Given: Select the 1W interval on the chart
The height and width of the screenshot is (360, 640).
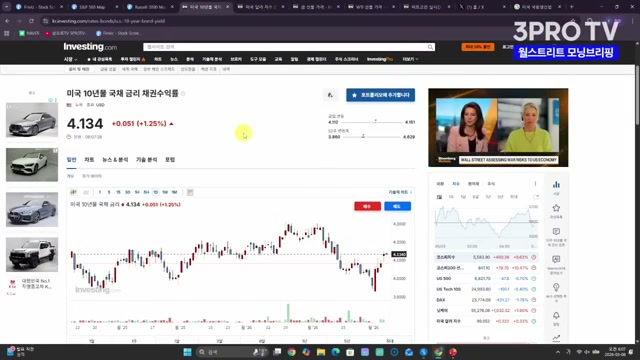Looking at the screenshot, I should click(165, 192).
